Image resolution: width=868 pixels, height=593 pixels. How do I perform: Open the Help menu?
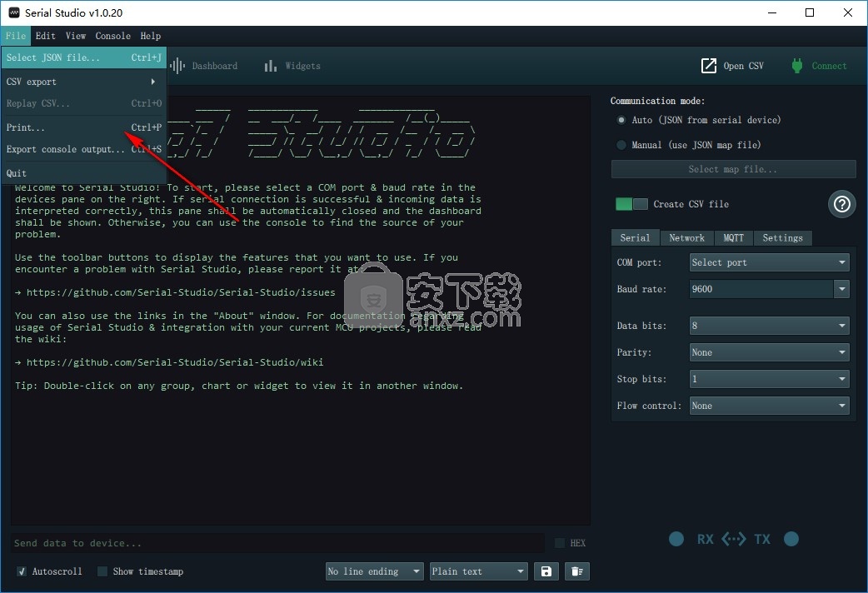[151, 36]
